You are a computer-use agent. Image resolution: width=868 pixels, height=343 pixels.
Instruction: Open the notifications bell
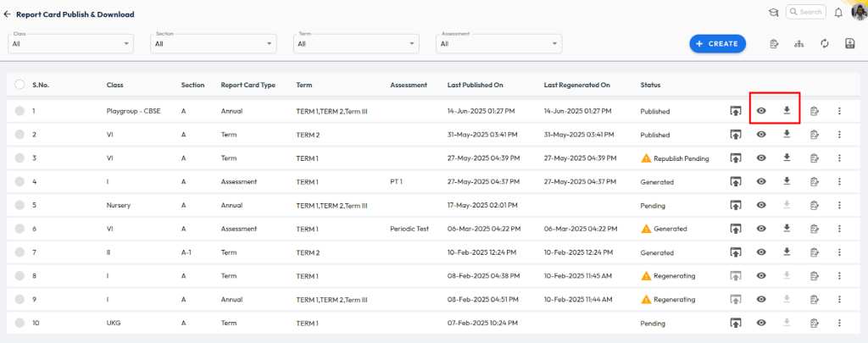coord(838,13)
